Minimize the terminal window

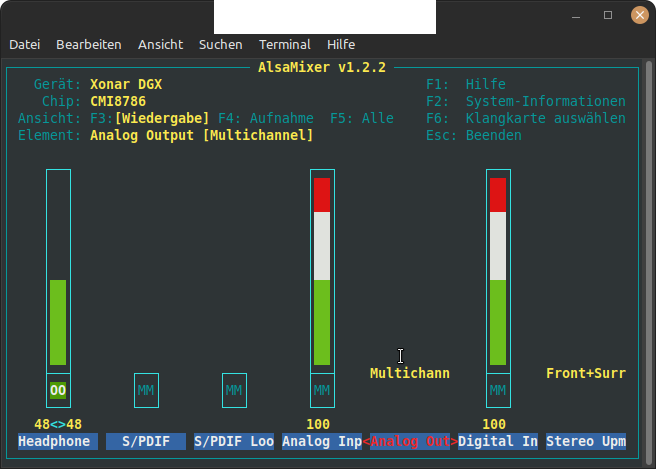(576, 15)
